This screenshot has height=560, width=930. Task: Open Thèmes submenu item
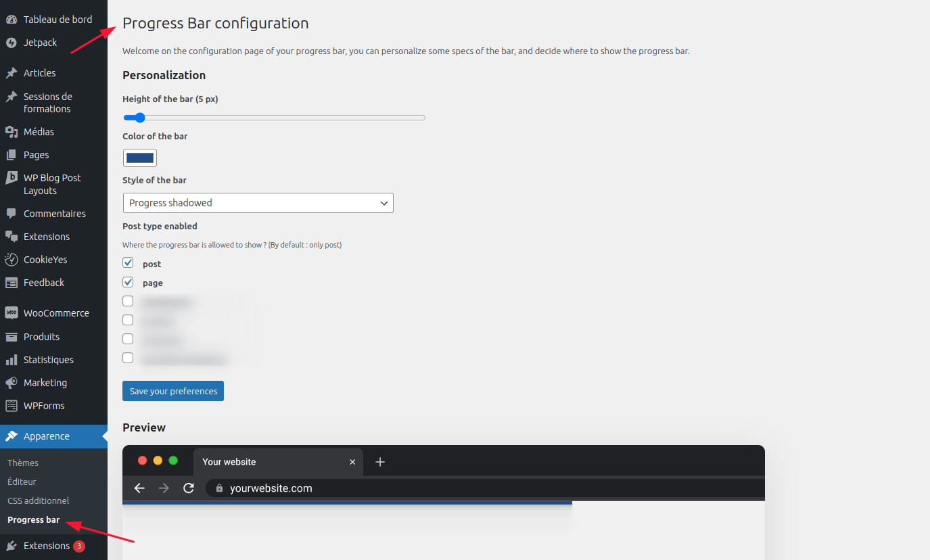tap(23, 463)
